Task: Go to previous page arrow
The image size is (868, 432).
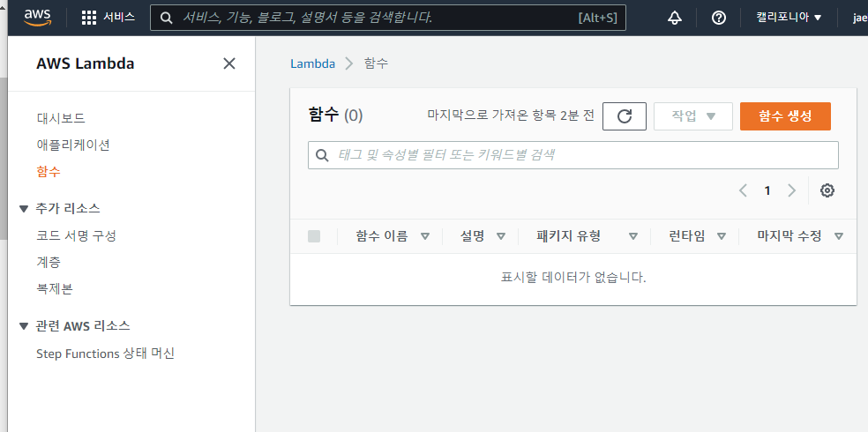Action: click(x=743, y=190)
